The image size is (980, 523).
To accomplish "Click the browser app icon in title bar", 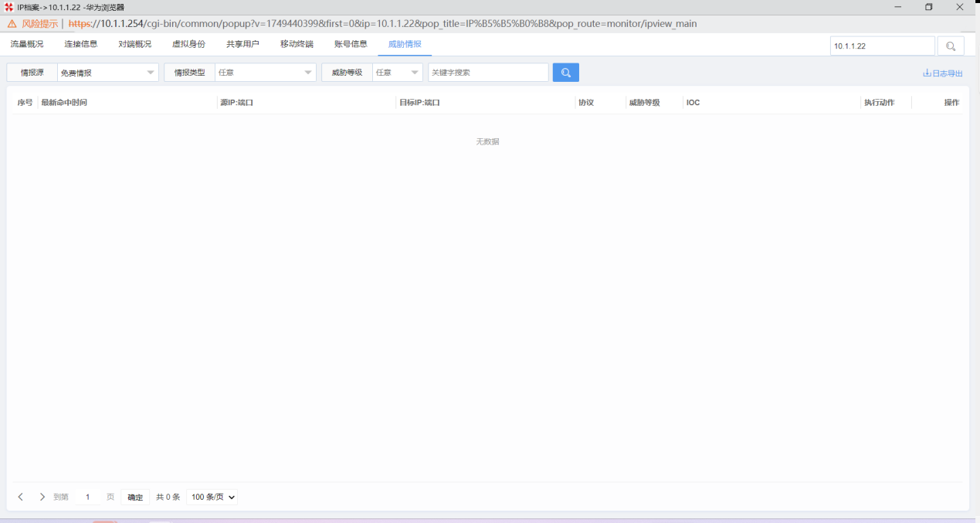I will tap(8, 7).
